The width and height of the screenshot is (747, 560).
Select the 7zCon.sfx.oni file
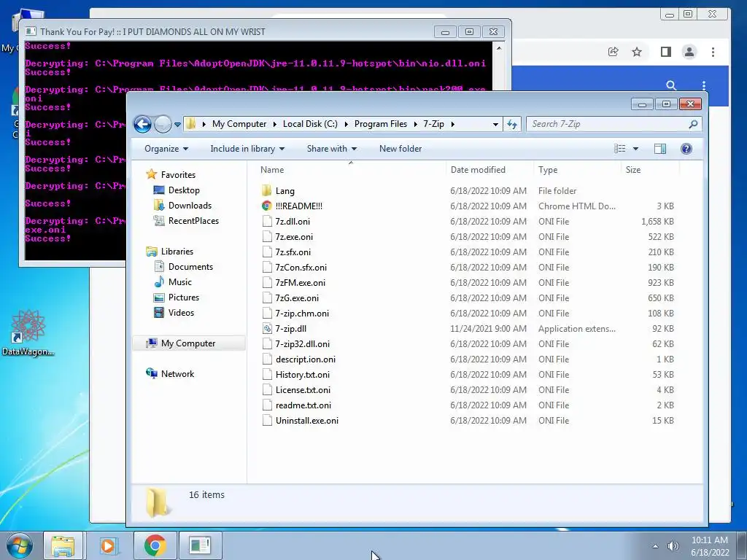click(x=301, y=267)
